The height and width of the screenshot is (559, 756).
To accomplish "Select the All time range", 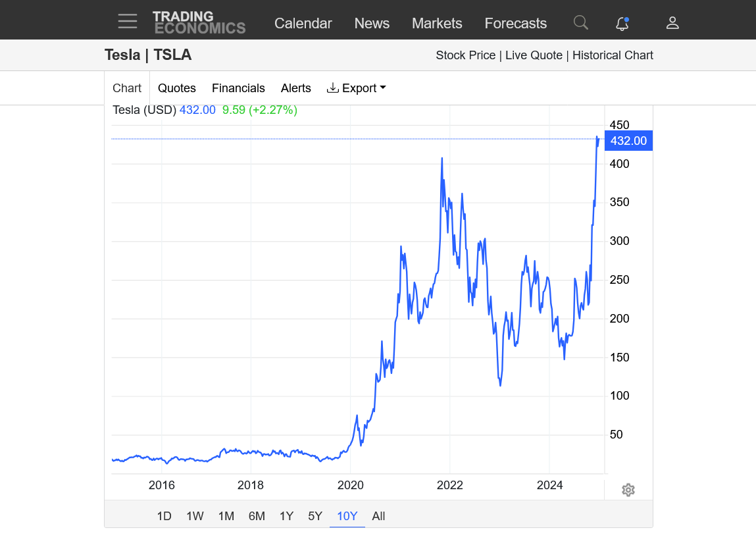I will click(378, 516).
